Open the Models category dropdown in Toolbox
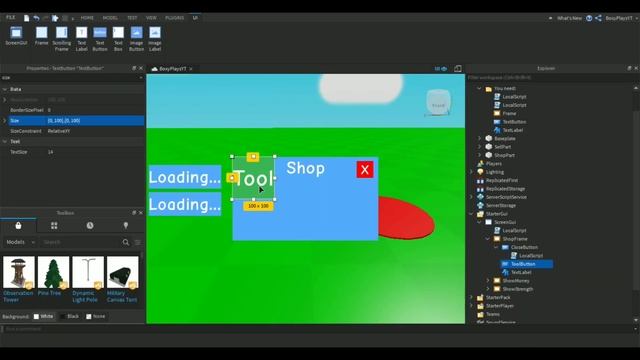Screen dimensions: 640x360 20,242
